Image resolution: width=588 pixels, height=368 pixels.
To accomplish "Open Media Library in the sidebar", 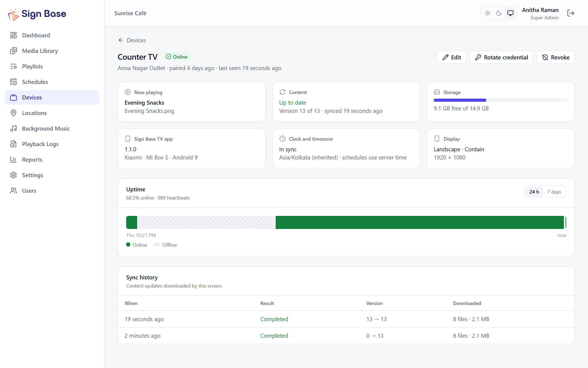I will 52,51.
